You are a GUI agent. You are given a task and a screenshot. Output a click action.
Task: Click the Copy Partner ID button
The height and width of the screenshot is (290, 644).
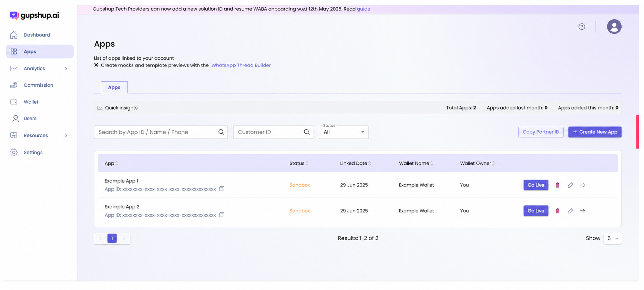point(541,132)
